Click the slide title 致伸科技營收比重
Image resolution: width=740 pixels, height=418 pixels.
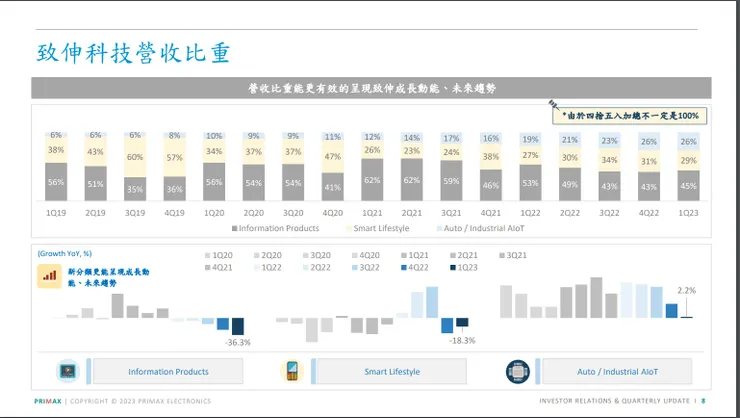[133, 52]
